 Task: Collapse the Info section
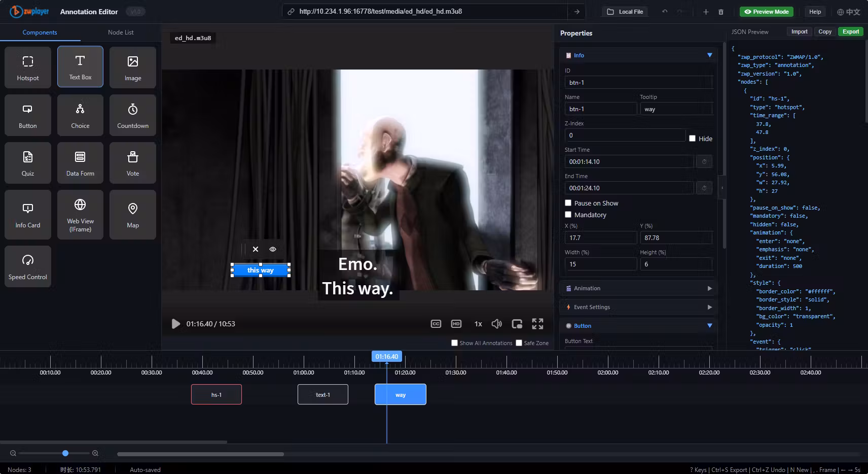(638, 55)
